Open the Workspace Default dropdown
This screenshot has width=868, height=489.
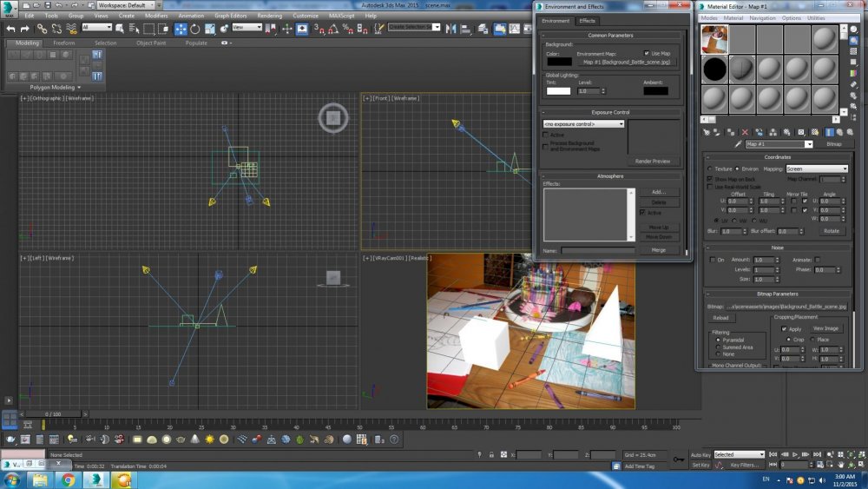point(125,5)
